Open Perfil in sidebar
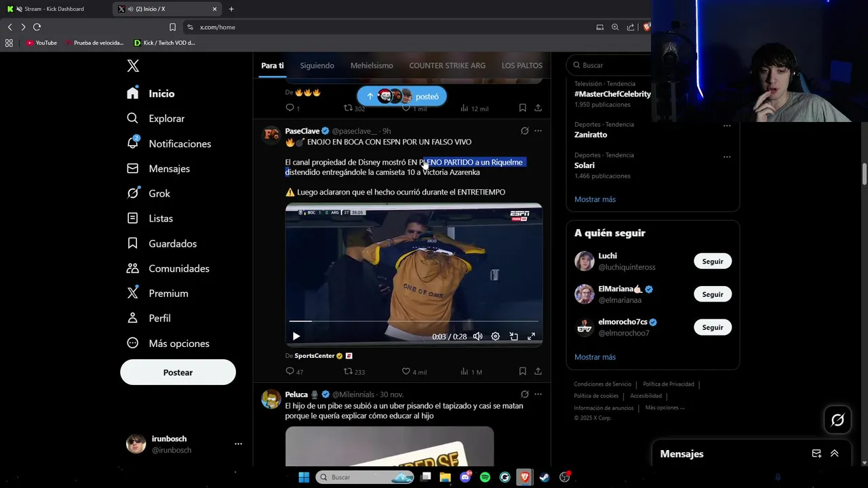 coord(149,319)
